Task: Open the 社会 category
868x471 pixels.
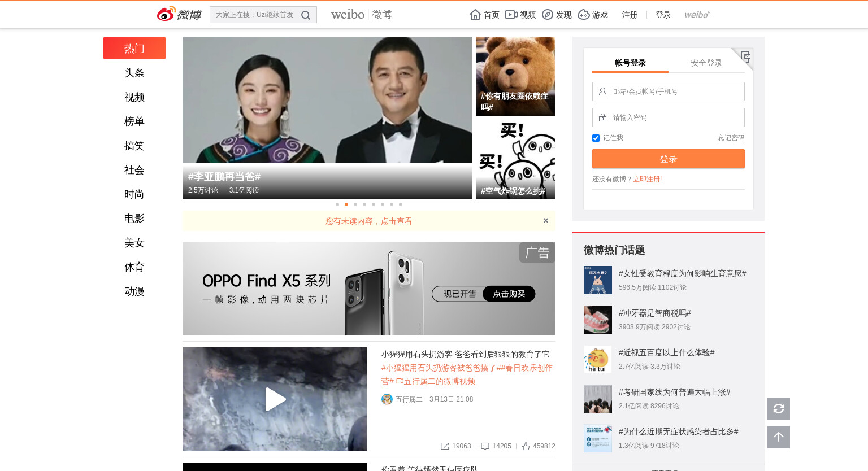Action: click(x=134, y=170)
